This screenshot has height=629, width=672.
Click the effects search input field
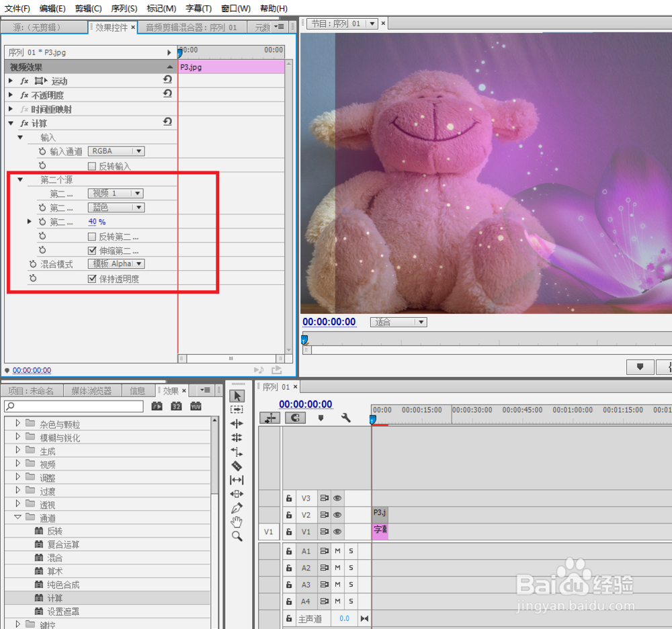(74, 406)
